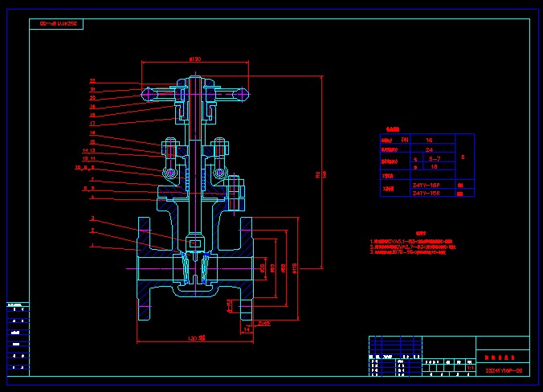
Task: Click the valve's right flange
Action: point(247,266)
